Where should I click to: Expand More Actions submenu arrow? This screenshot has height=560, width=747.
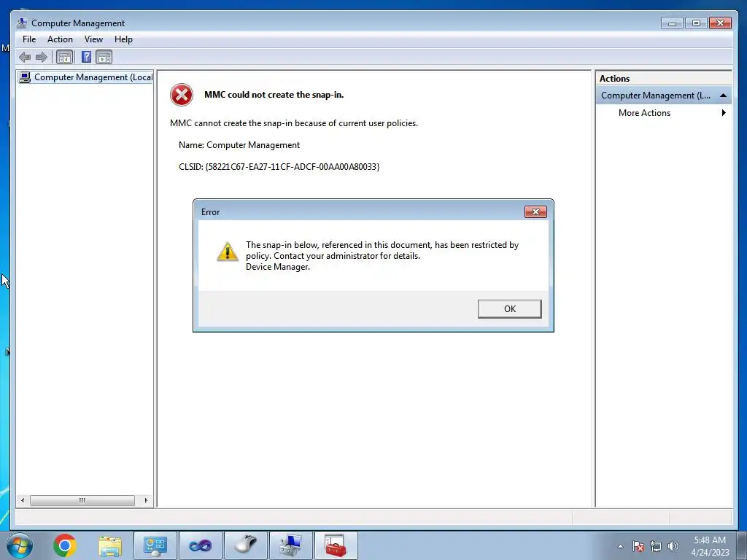724,113
